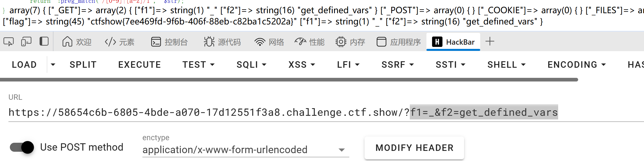Open the Sources bug icon tab
This screenshot has height=161, width=644.
point(222,42)
